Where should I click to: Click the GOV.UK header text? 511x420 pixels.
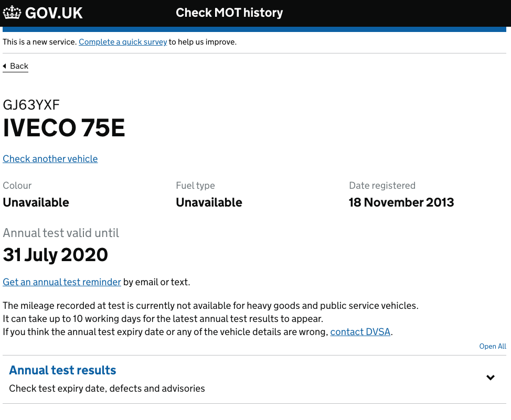click(x=54, y=13)
